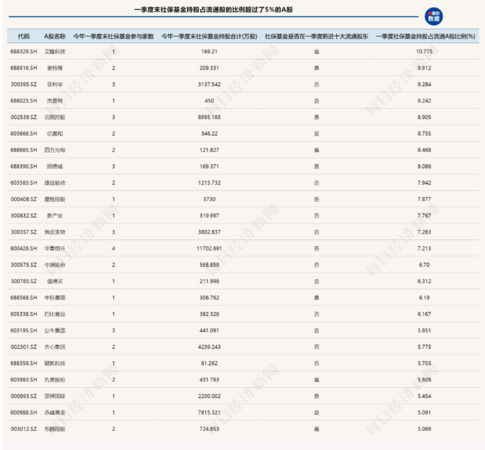This screenshot has height=450, width=485.
Task: Open stock code 300785.SZ
Action: (24, 281)
